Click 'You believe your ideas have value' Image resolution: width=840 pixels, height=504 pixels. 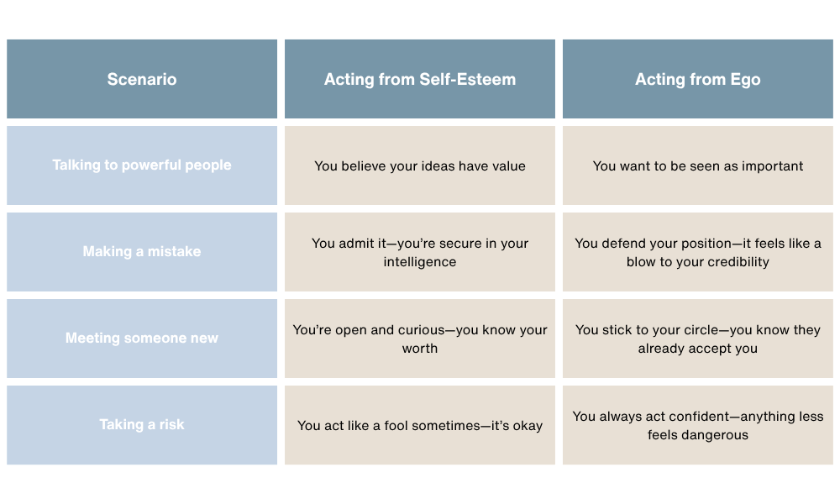pos(419,165)
